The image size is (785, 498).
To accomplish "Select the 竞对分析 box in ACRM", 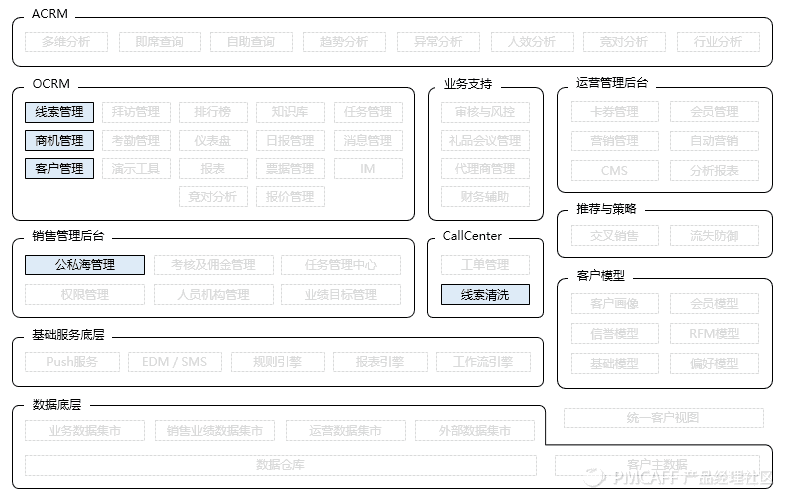I will [624, 42].
